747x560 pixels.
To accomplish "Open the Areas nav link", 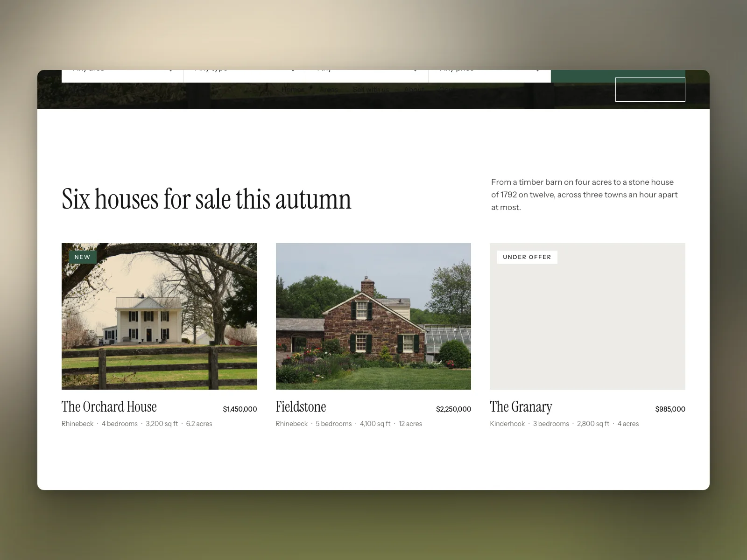I will [329, 90].
